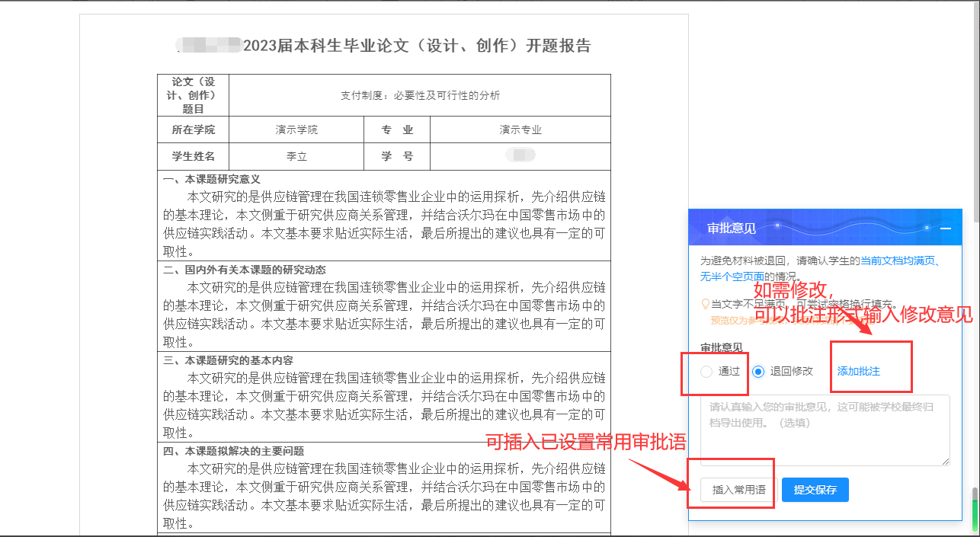Select the 通过 radio option
980x537 pixels.
pos(706,372)
